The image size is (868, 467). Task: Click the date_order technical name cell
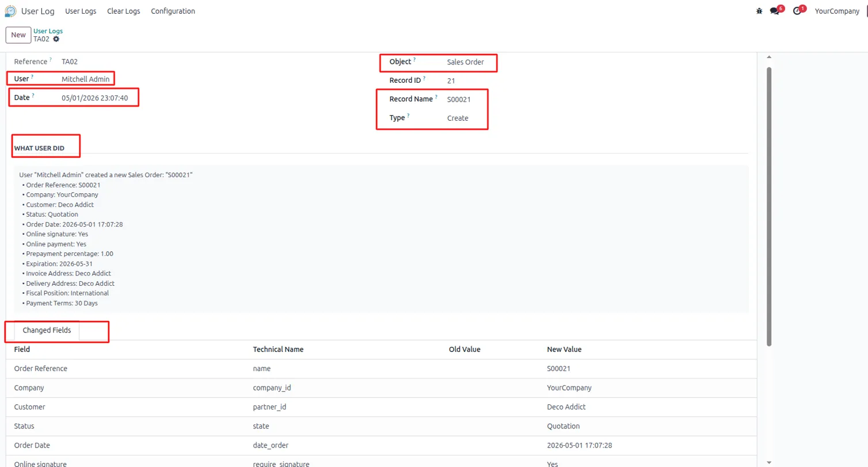[271, 446]
